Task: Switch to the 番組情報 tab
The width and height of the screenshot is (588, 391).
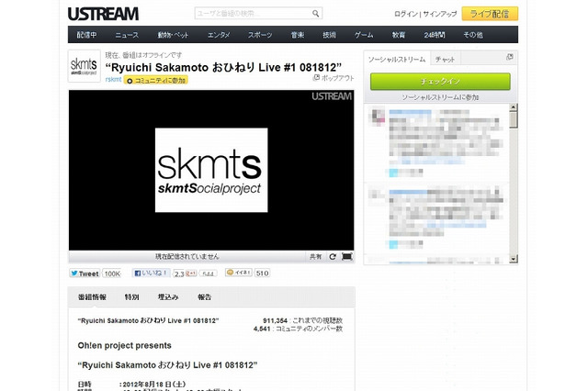Action: click(x=92, y=297)
